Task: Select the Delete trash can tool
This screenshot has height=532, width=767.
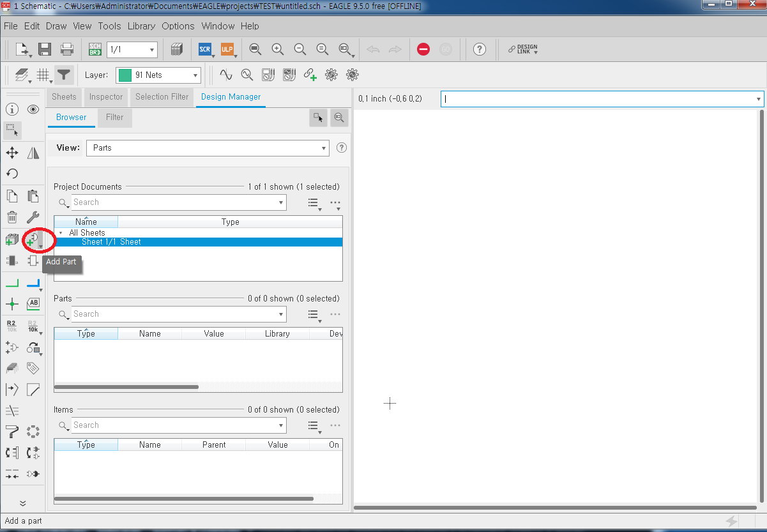Action: 12,217
